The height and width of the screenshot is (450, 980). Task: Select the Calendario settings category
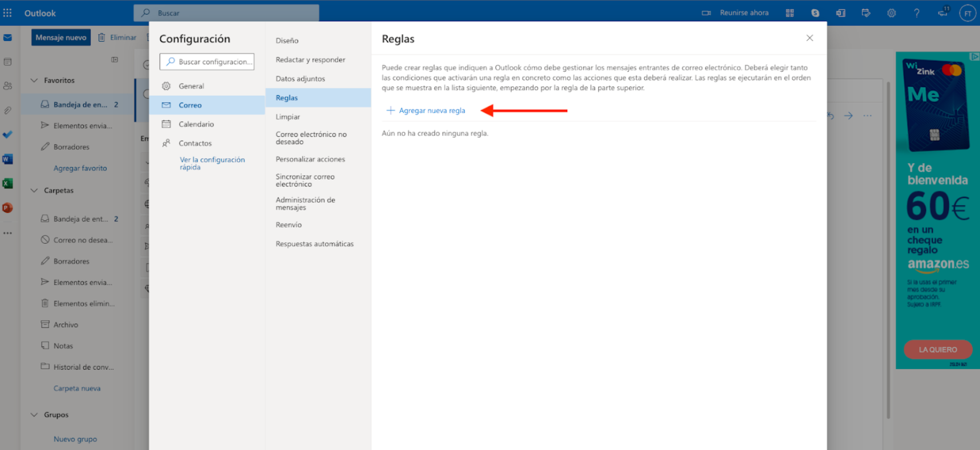[196, 124]
